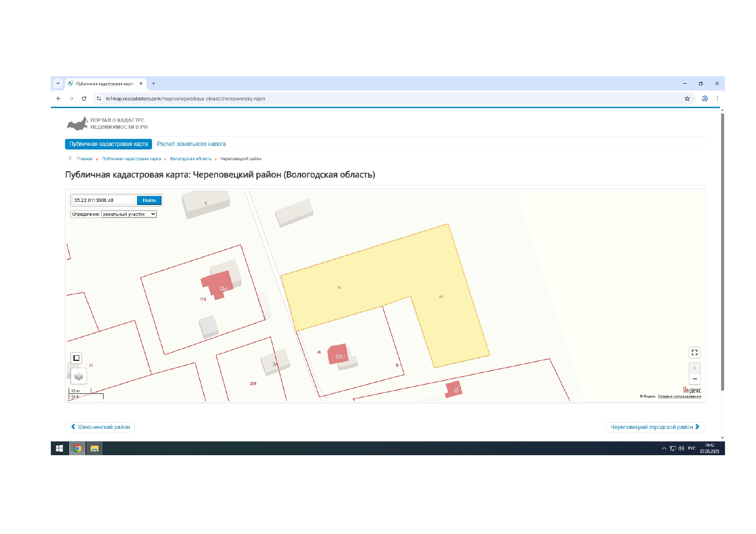Viewport: 756px width, 534px height.
Task: Go to Шекснинский район link
Action: (100, 427)
